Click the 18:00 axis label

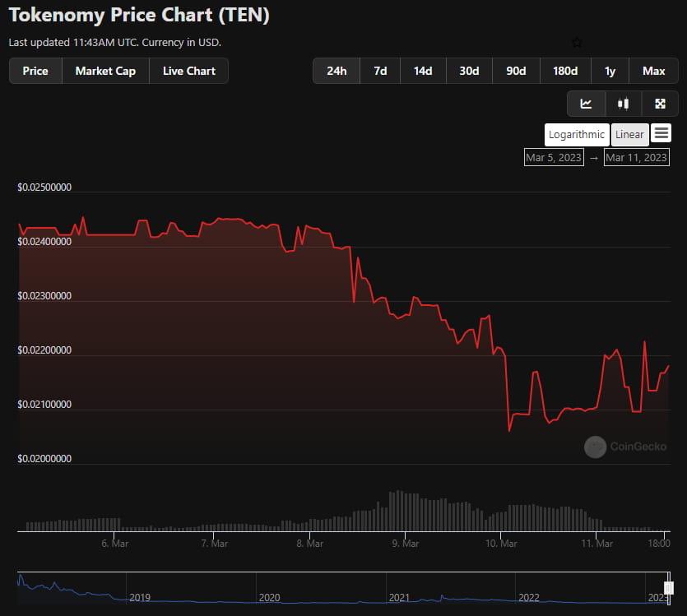pos(659,544)
